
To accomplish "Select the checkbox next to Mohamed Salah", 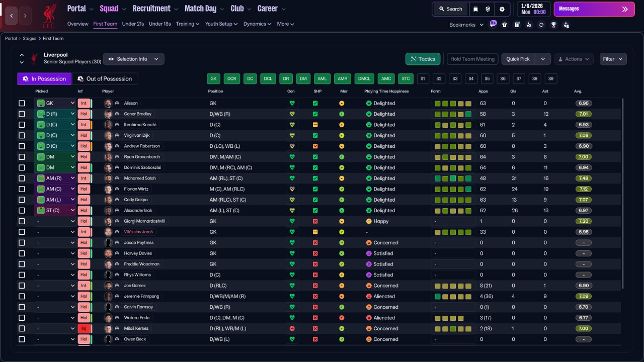I will tap(22, 178).
